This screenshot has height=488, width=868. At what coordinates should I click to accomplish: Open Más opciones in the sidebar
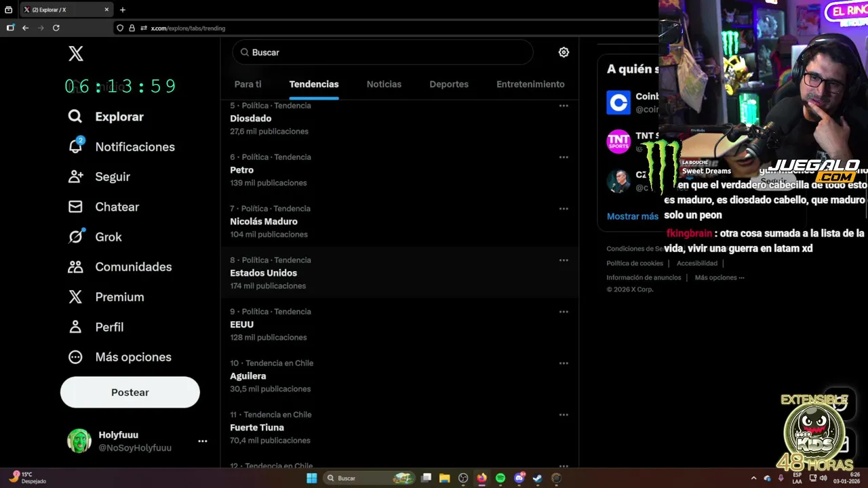point(119,357)
